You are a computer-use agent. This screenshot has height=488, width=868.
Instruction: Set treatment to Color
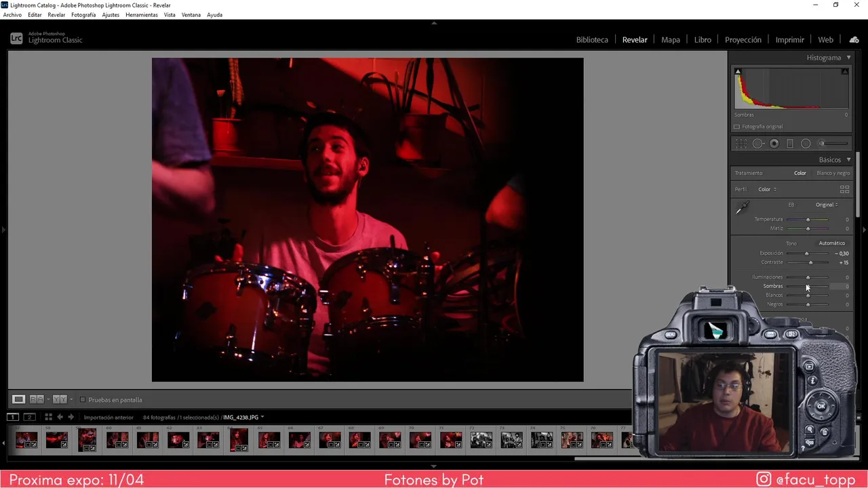pyautogui.click(x=800, y=173)
